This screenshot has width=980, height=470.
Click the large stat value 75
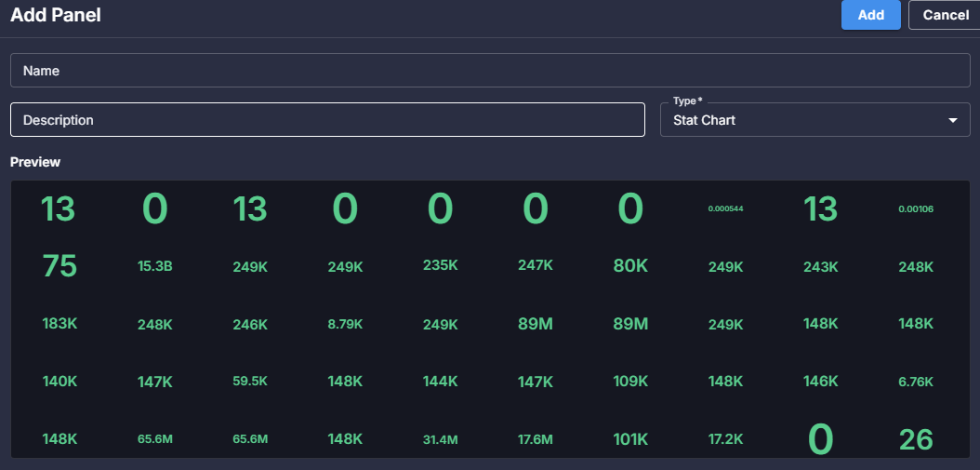60,266
